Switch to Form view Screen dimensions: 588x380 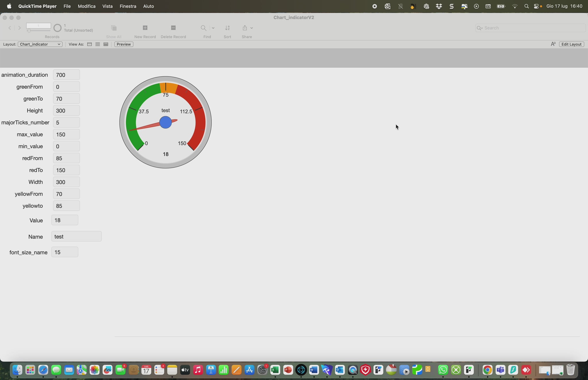90,44
